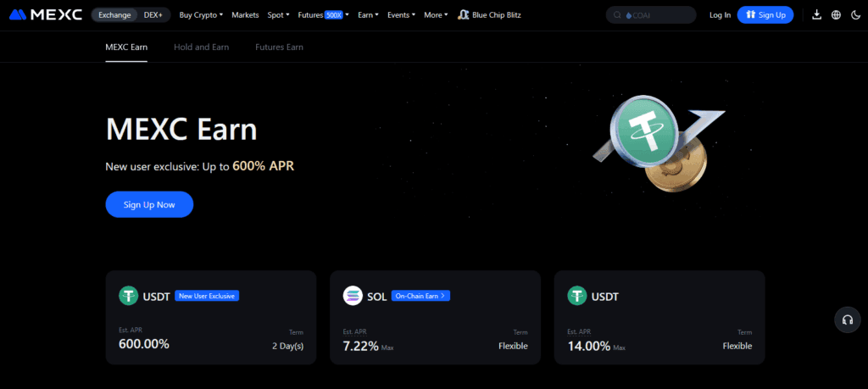Screen dimensions: 868x389
Task: Switch to Hold and Earn tab
Action: pyautogui.click(x=202, y=47)
